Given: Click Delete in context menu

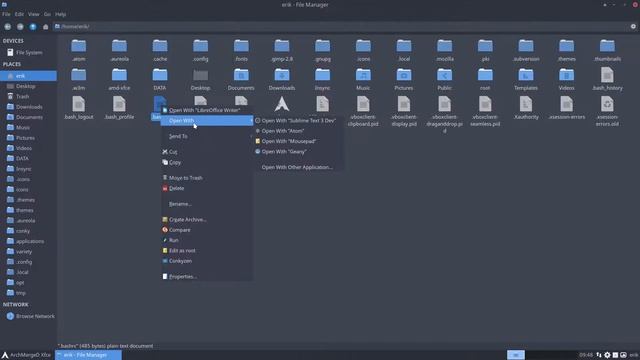Looking at the screenshot, I should (207, 189).
